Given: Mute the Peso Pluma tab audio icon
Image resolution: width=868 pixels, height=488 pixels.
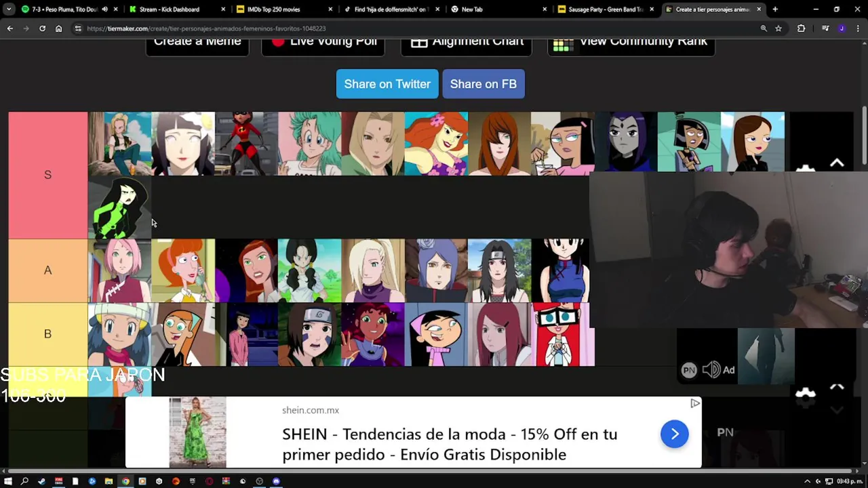Looking at the screenshot, I should click(104, 9).
